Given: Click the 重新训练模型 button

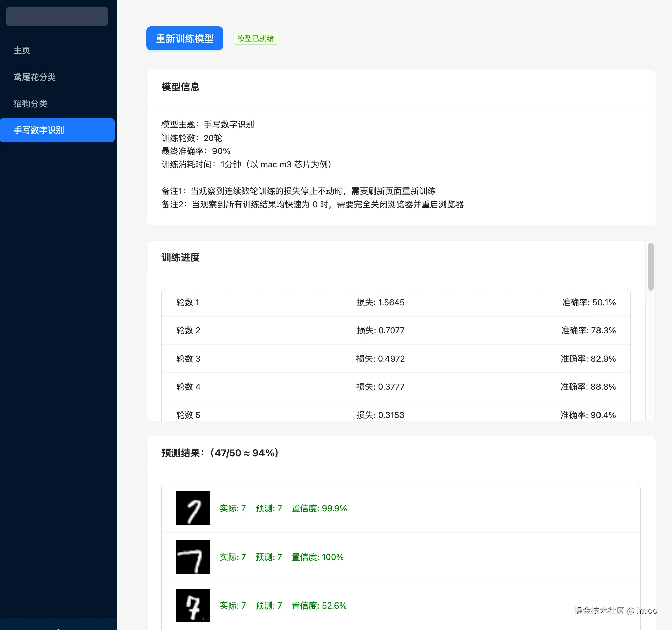Looking at the screenshot, I should coord(185,38).
